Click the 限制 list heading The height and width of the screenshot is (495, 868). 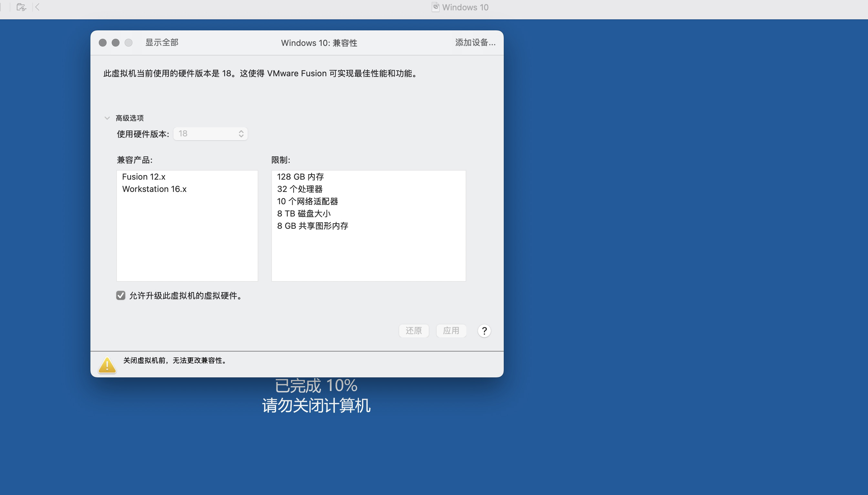pos(281,160)
